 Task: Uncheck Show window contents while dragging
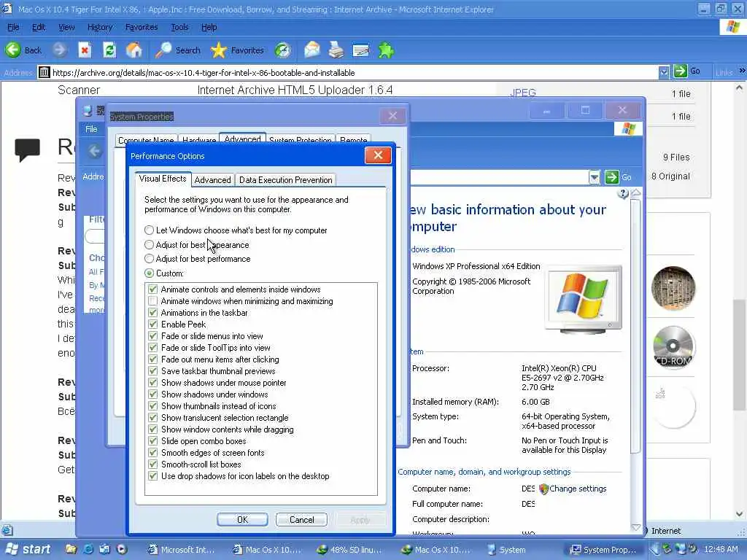pyautogui.click(x=153, y=429)
